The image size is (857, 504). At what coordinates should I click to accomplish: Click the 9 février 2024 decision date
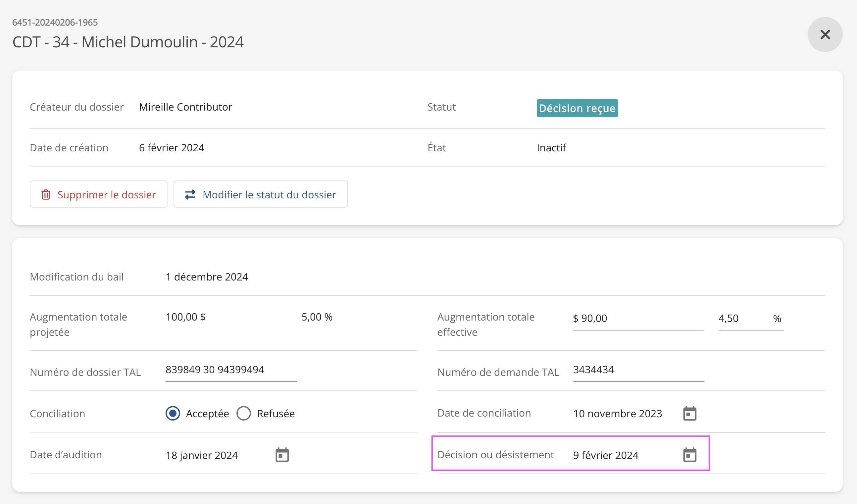pyautogui.click(x=606, y=455)
